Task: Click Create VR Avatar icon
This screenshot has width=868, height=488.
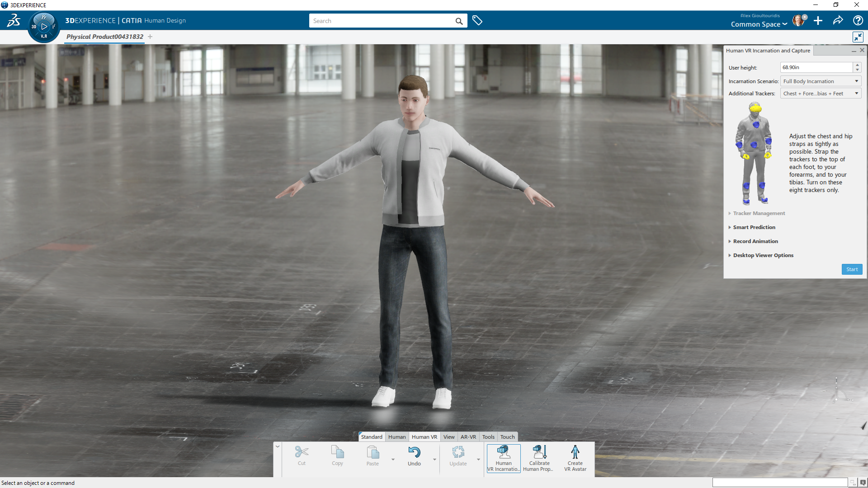Action: coord(575,453)
